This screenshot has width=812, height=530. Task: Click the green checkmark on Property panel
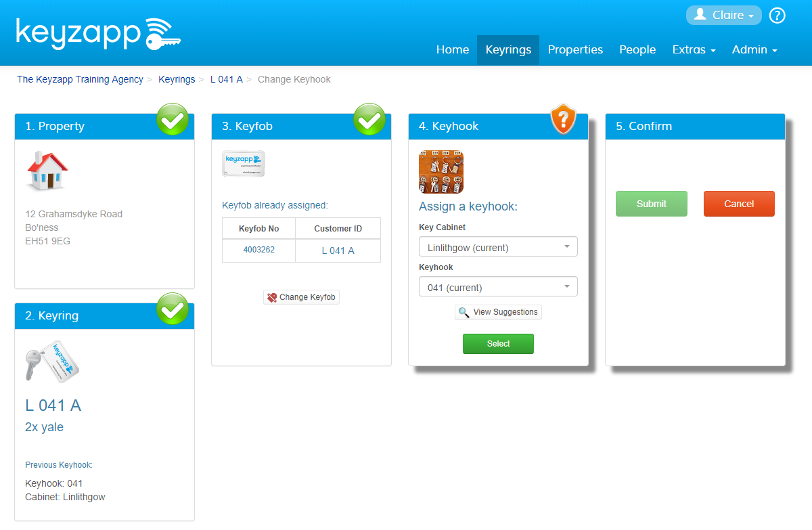(x=173, y=120)
